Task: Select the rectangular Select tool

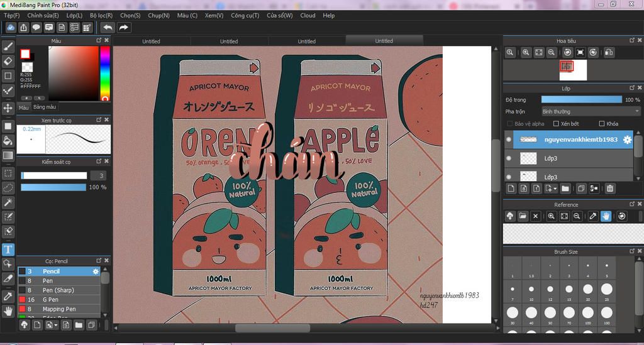Action: pos(8,173)
